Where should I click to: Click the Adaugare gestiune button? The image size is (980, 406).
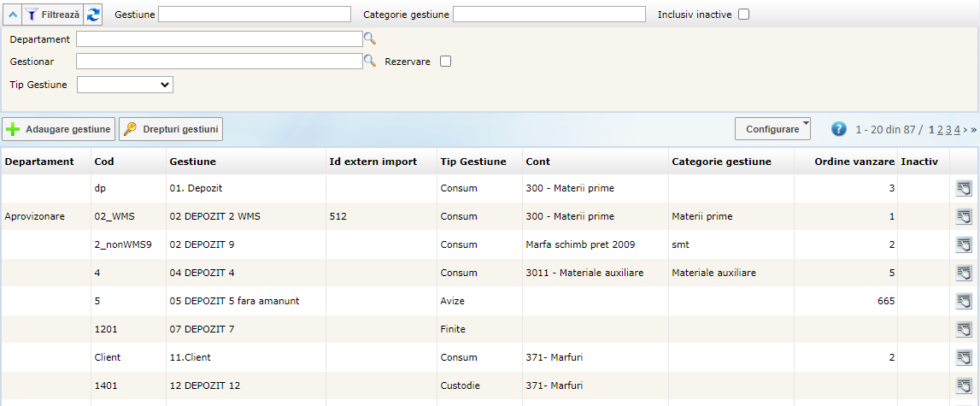point(59,129)
